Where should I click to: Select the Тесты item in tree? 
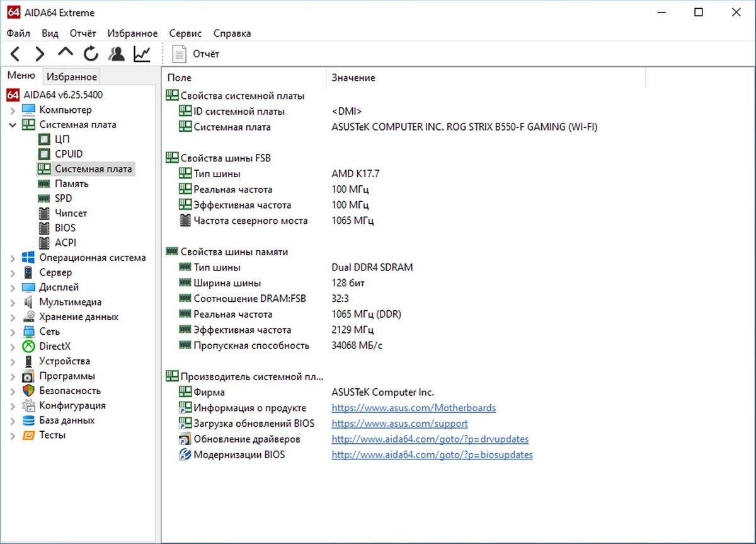pyautogui.click(x=52, y=435)
